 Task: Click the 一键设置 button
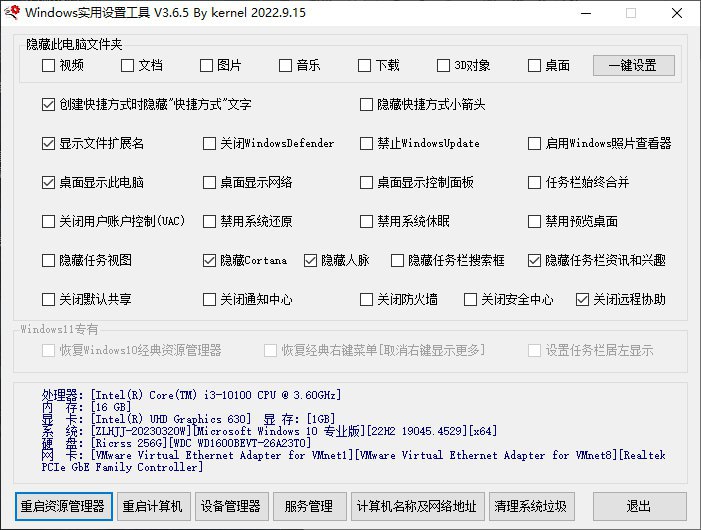pyautogui.click(x=633, y=66)
